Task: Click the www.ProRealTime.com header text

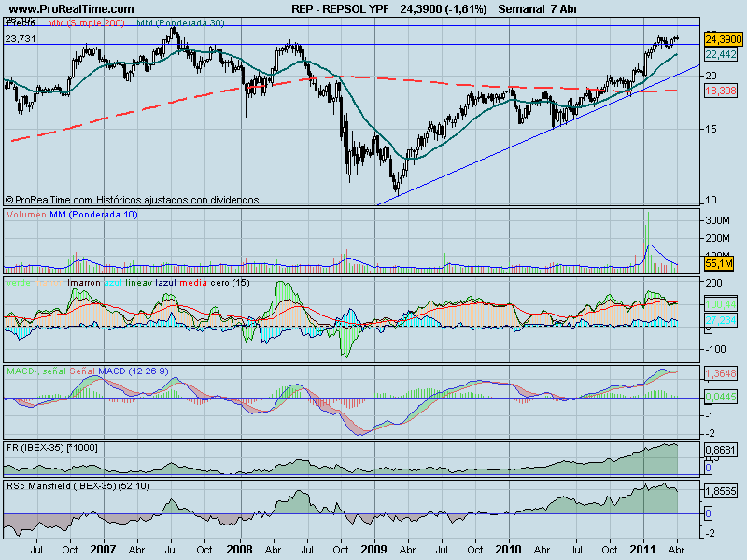Action: point(72,9)
